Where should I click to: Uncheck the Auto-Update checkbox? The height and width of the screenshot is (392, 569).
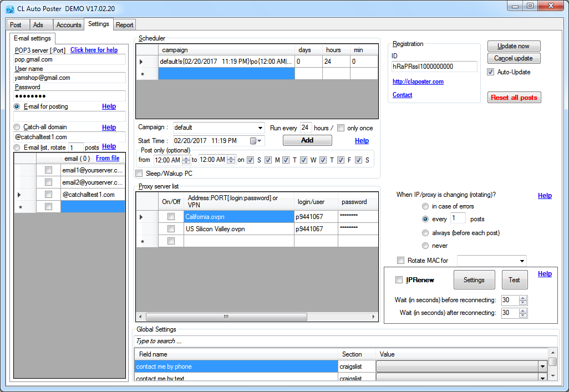pyautogui.click(x=490, y=72)
